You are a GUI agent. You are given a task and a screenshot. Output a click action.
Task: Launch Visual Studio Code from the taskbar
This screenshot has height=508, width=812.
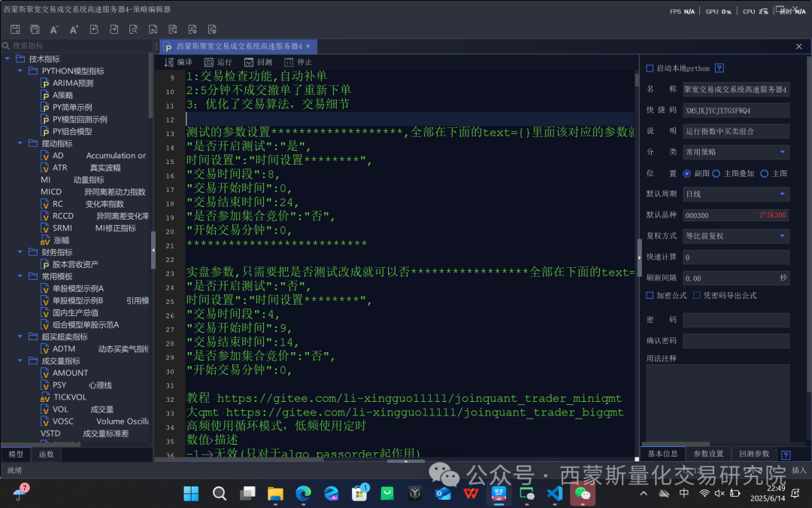click(x=555, y=493)
